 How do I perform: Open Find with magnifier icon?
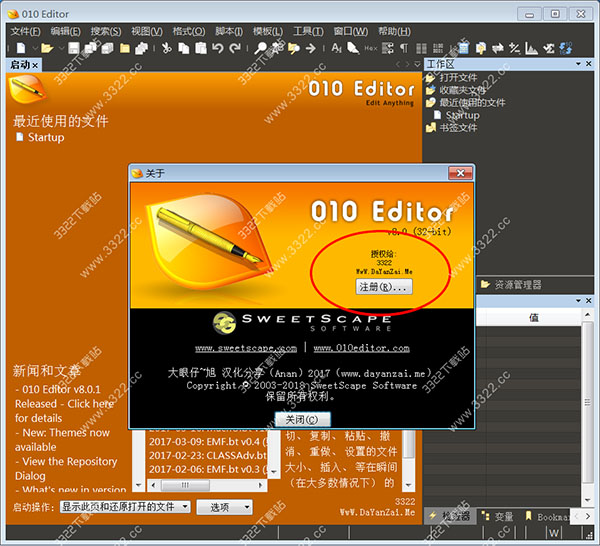pyautogui.click(x=261, y=48)
